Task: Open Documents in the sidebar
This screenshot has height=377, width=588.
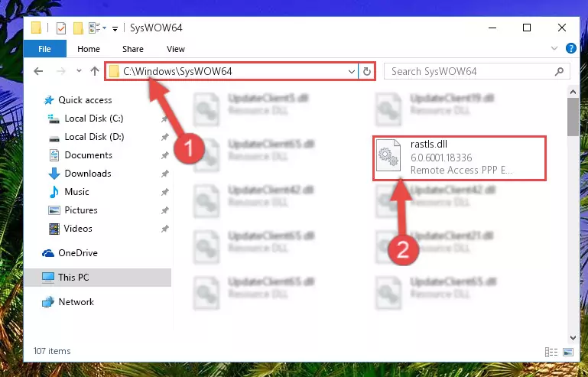Action: point(88,155)
